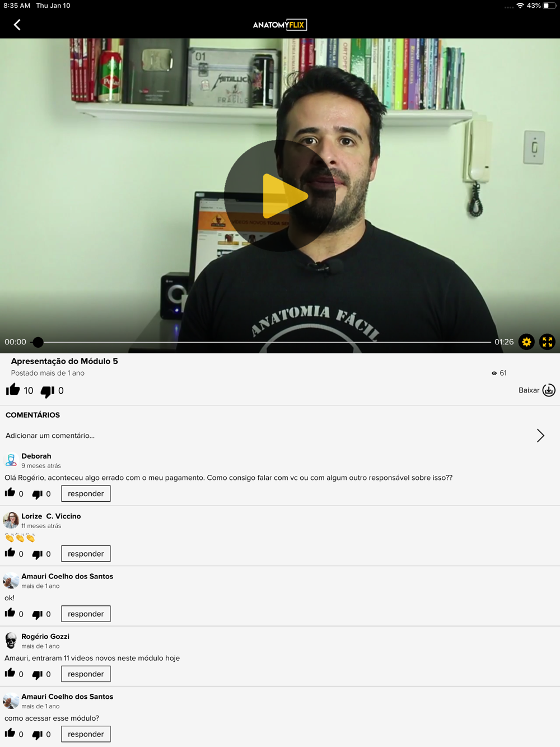Dislike Amauri's 'como acessar esse módulo?' comment
This screenshot has height=747, width=560.
(37, 735)
